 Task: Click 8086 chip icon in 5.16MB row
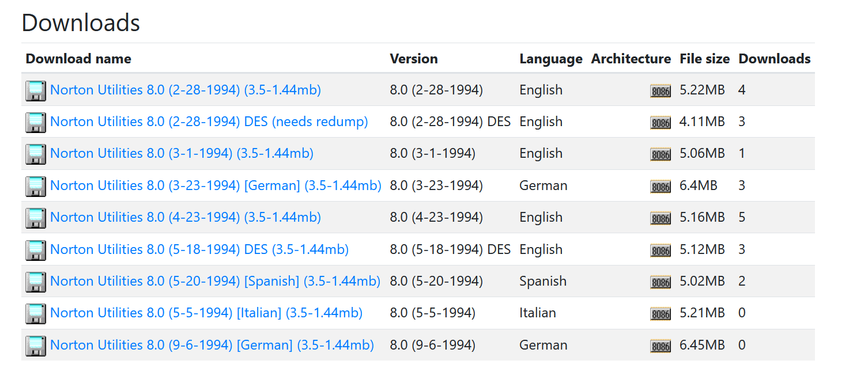[x=661, y=218]
